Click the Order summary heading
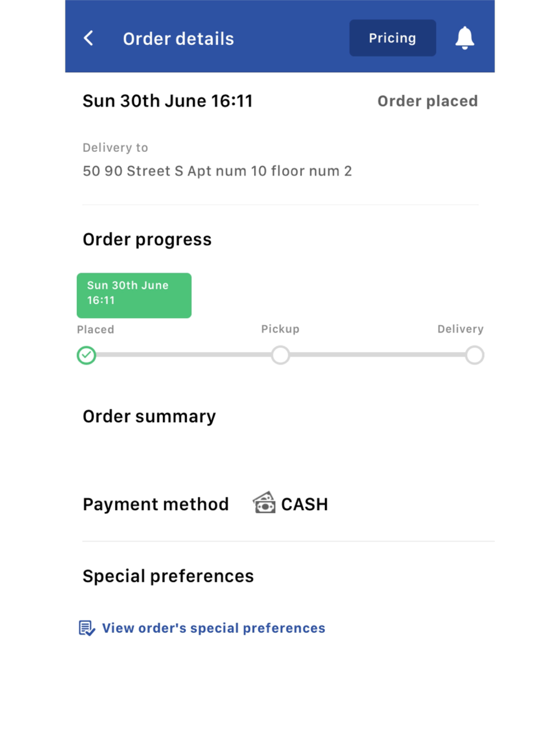This screenshot has height=747, width=560. pos(149,417)
